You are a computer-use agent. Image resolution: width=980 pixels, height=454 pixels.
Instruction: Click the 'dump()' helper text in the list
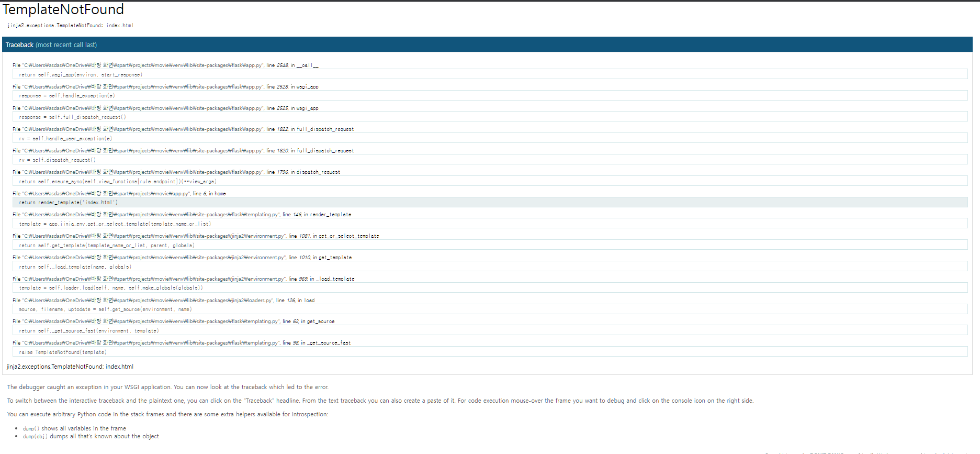[x=31, y=428]
